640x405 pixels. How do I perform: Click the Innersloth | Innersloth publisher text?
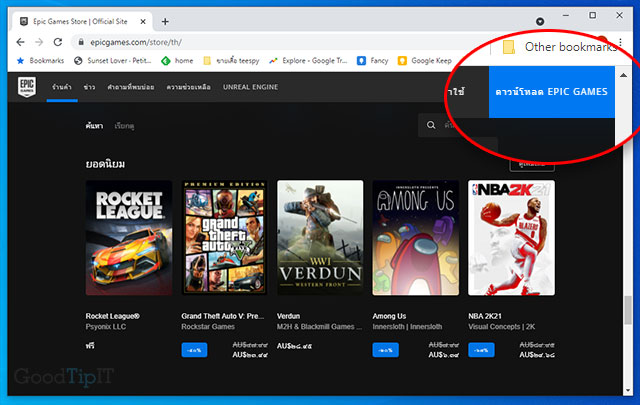pyautogui.click(x=407, y=327)
